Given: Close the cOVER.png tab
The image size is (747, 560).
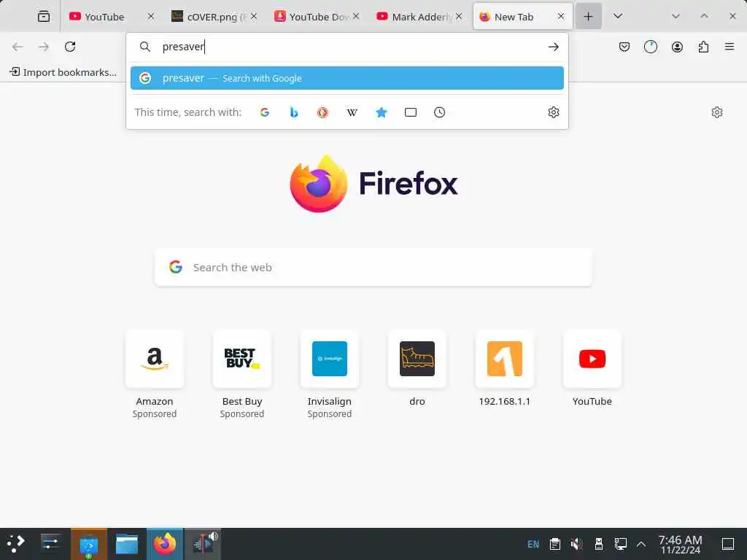Looking at the screenshot, I should click(x=254, y=16).
